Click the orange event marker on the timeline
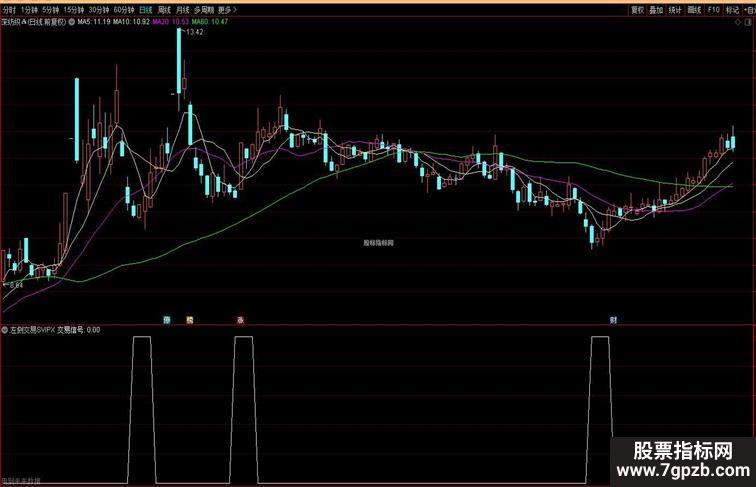The width and height of the screenshot is (756, 487). click(190, 320)
